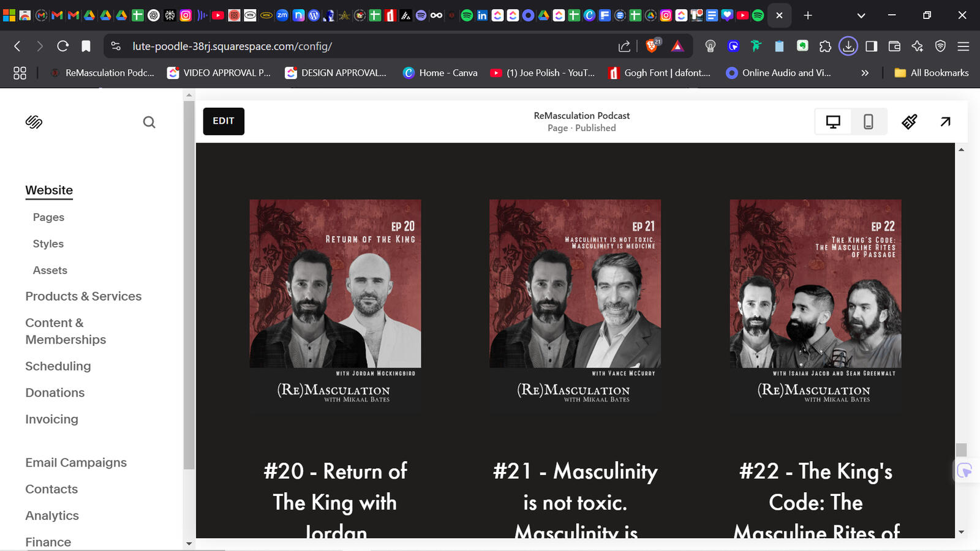Open the DESIGN APPROVAL bookmark
The height and width of the screenshot is (551, 980).
click(x=336, y=73)
